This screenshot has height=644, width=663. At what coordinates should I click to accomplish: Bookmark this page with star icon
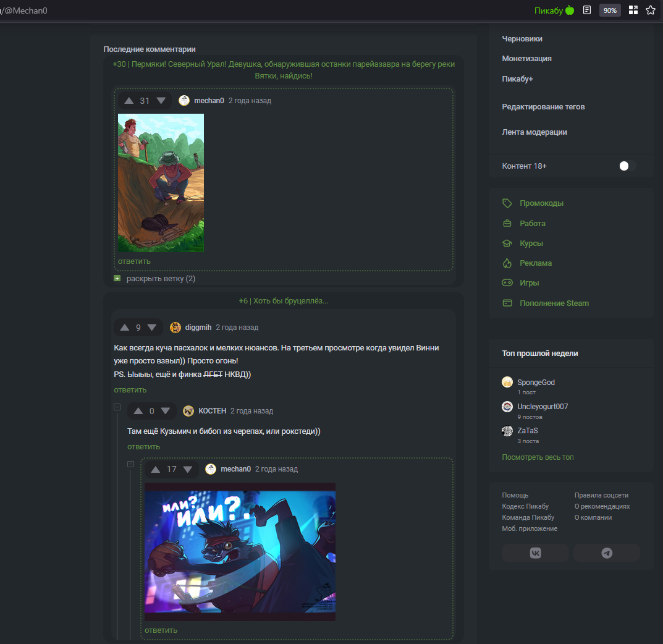(x=650, y=10)
